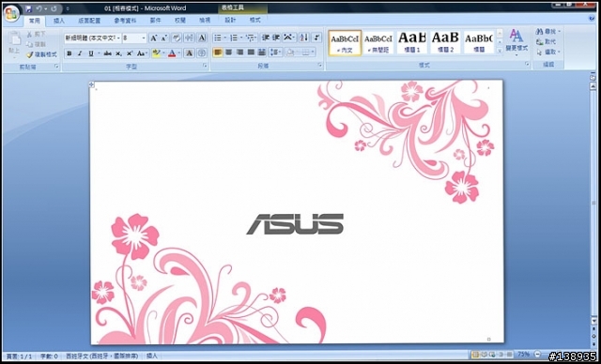Open the Change Styles AA button
The image size is (601, 364).
click(516, 42)
